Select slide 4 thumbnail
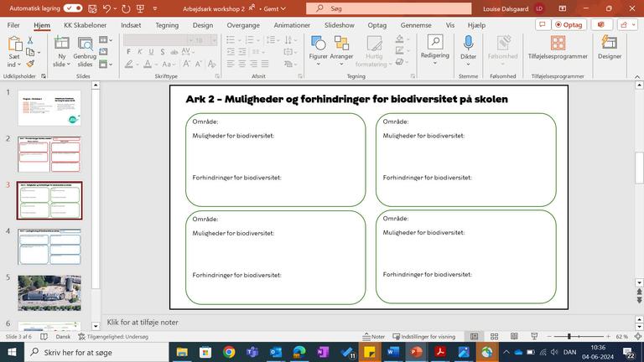 point(49,246)
